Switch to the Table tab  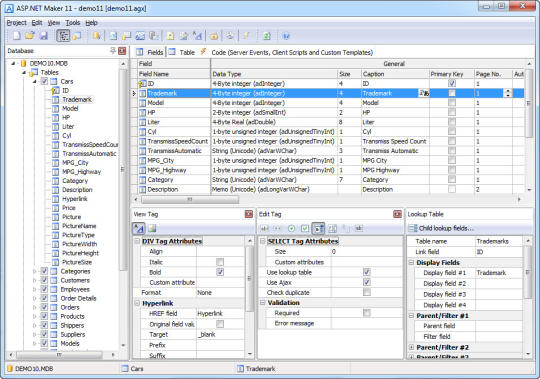pos(182,52)
